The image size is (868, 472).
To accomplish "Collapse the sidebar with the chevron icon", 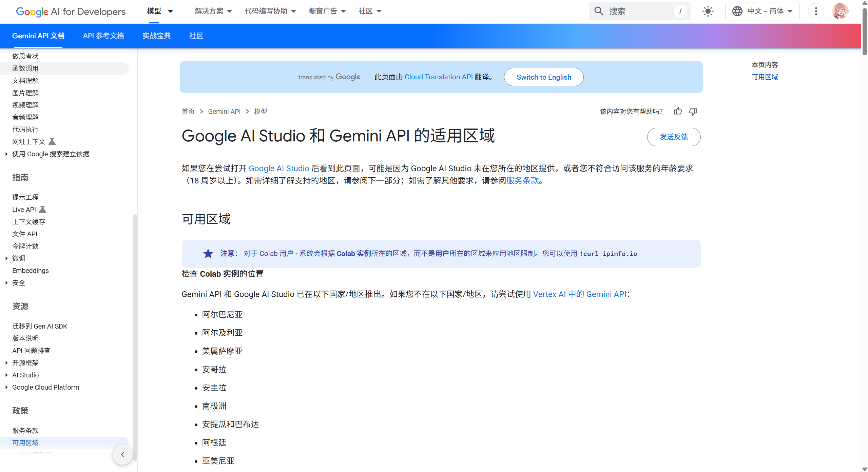I will click(122, 454).
